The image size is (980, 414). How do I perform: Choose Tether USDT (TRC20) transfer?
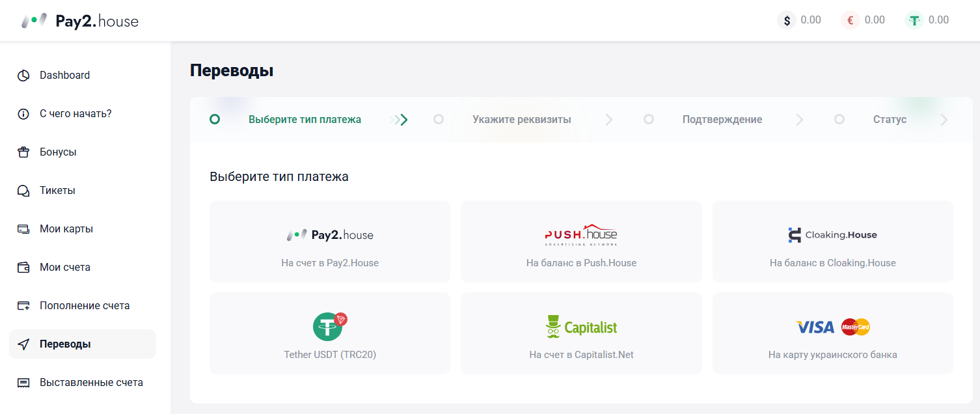click(x=330, y=333)
